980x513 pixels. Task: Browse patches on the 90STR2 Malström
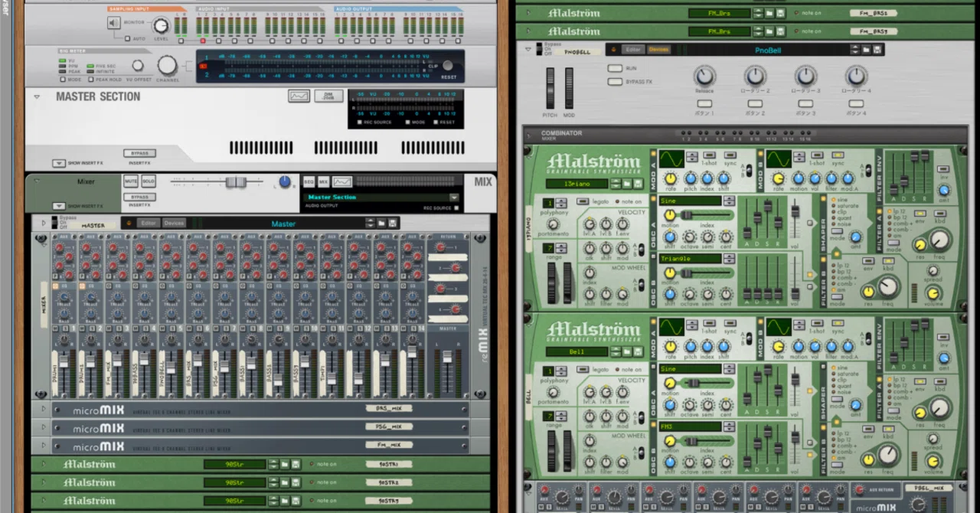coord(284,482)
